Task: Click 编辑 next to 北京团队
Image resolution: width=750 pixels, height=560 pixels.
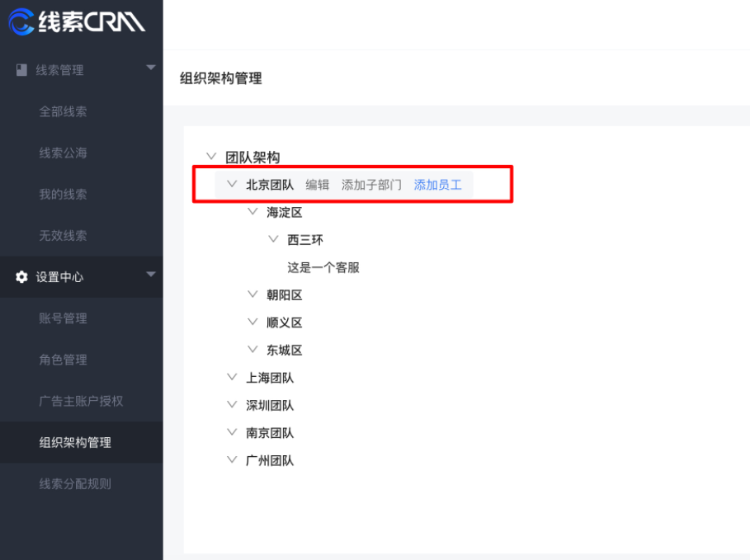Action: tap(317, 184)
